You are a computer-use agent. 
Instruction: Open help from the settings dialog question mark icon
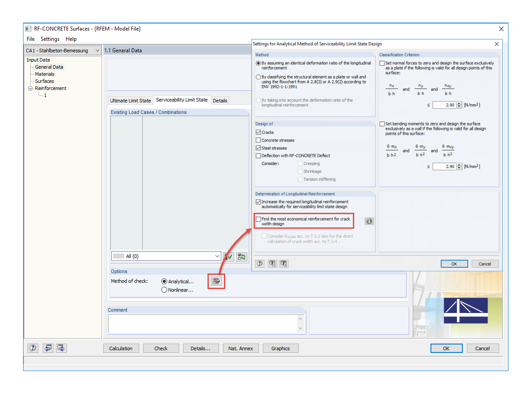pyautogui.click(x=259, y=263)
